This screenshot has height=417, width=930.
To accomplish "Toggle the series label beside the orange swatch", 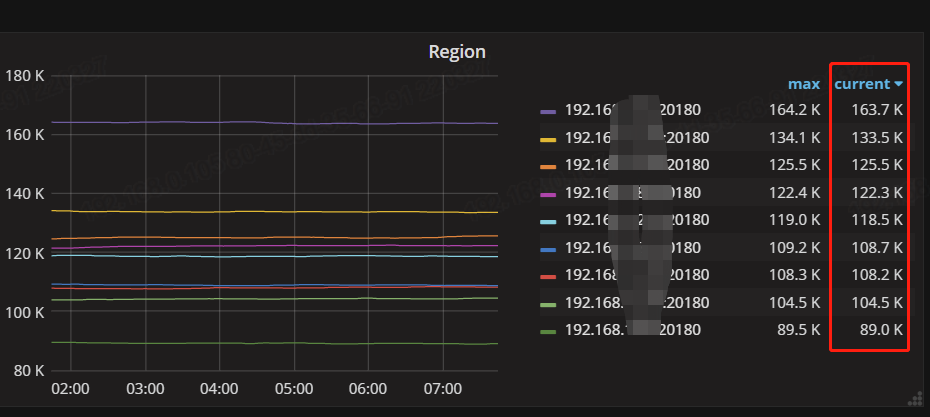I will coord(637,165).
